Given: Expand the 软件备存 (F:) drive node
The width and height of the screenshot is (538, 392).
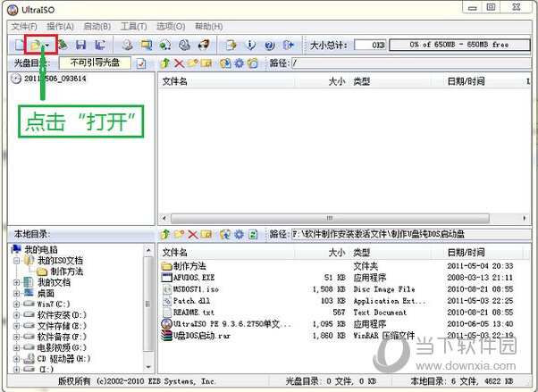Looking at the screenshot, I should point(16,337).
